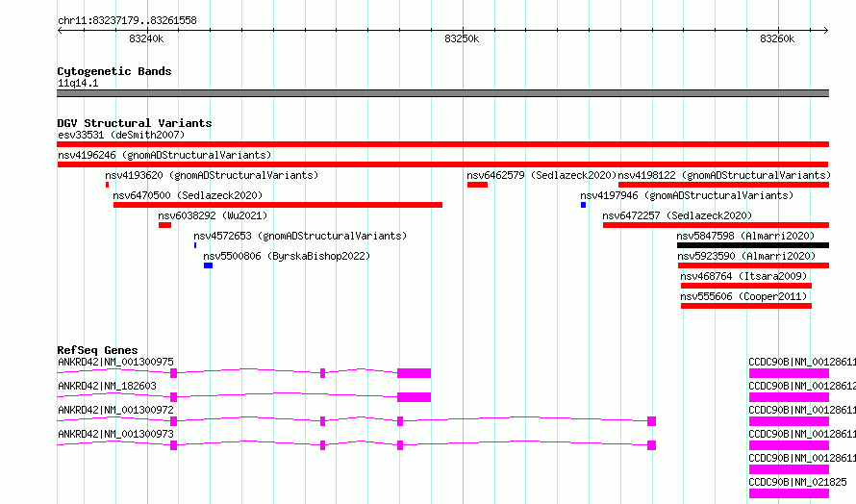856x504 pixels.
Task: Click the red bar under nsv555606
Action: (x=746, y=306)
